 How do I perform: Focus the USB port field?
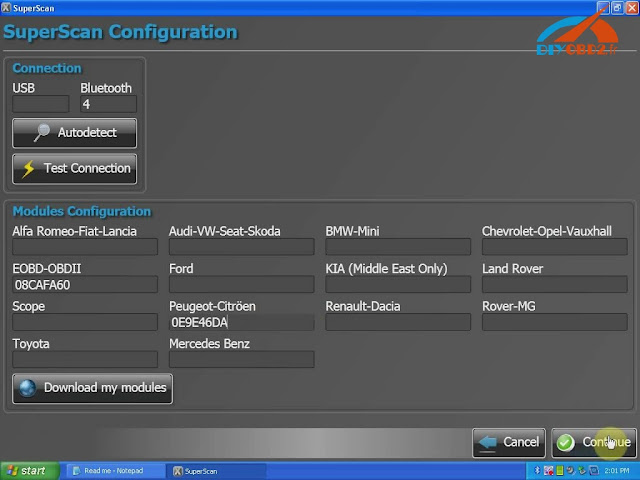pos(40,104)
